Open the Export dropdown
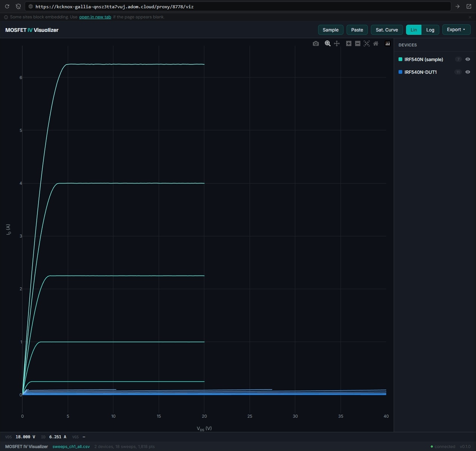Image resolution: width=476 pixels, height=451 pixels. point(456,30)
